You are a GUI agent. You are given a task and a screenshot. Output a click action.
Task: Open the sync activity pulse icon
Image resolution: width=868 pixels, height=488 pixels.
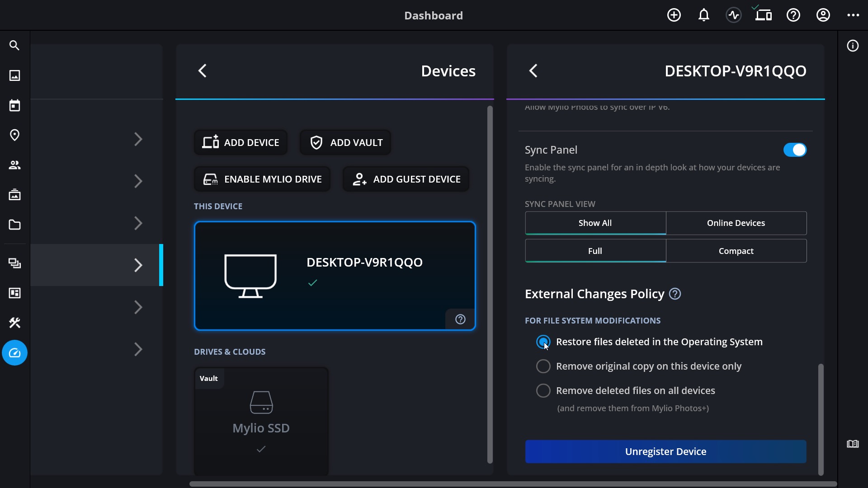point(733,15)
